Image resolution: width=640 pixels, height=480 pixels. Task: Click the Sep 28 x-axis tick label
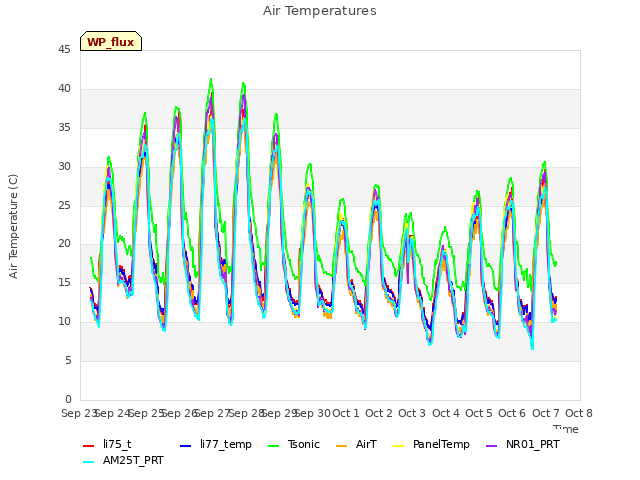(246, 413)
